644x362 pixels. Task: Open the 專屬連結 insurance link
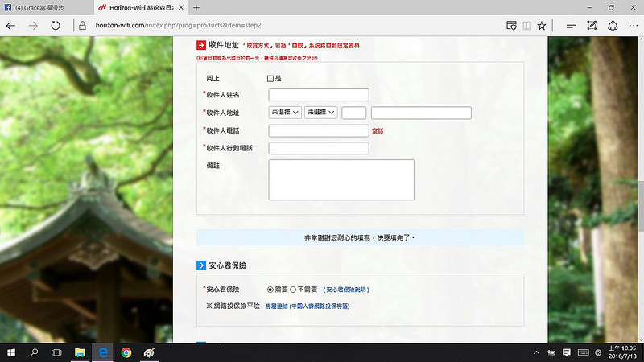tap(308, 306)
